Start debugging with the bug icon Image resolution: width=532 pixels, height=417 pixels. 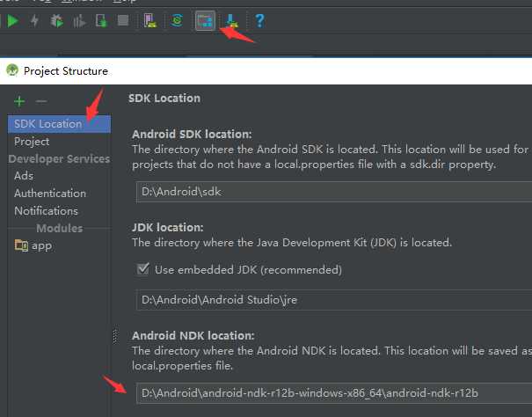coord(56,21)
